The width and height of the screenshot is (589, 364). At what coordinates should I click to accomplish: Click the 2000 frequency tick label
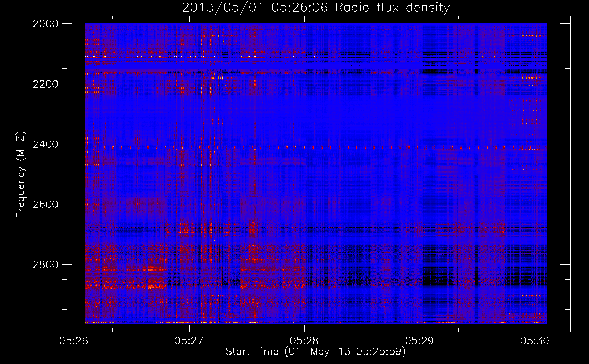pos(46,24)
